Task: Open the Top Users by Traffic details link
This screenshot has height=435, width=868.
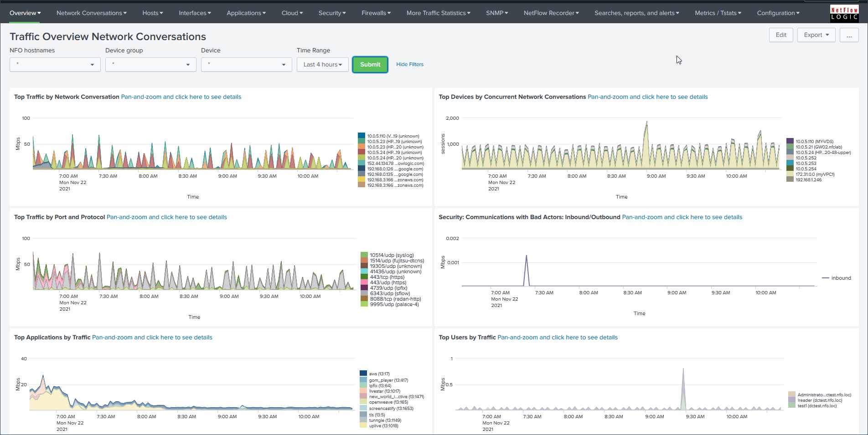Action: [557, 338]
